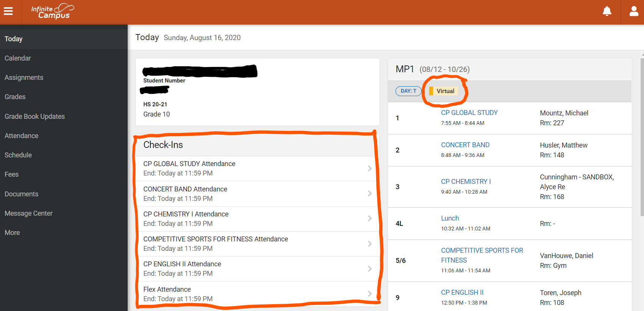The width and height of the screenshot is (644, 311).
Task: Click teacher name Mountz, Michael
Action: point(564,113)
